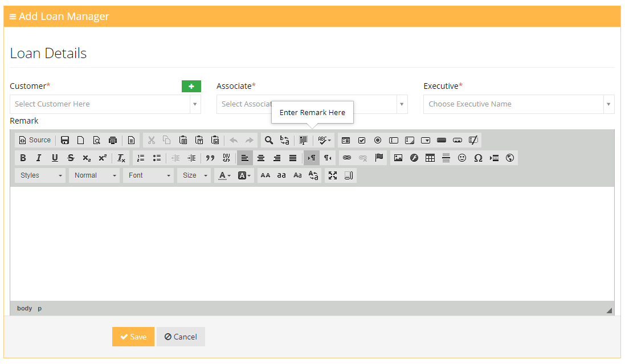Apply Bold formatting

pyautogui.click(x=23, y=158)
